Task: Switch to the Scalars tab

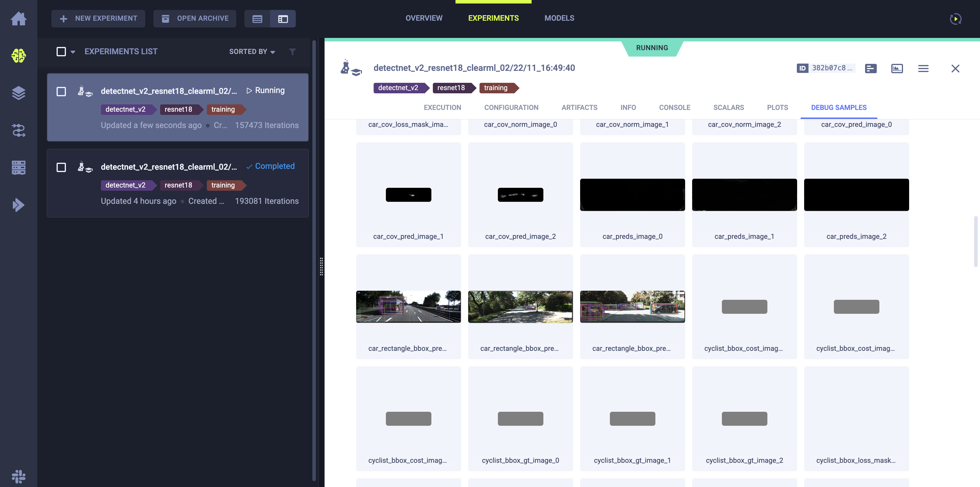Action: tap(728, 107)
